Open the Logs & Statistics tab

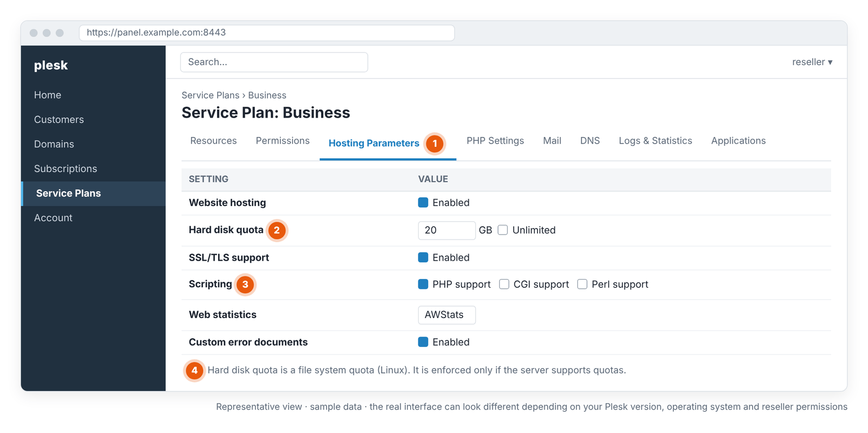655,141
